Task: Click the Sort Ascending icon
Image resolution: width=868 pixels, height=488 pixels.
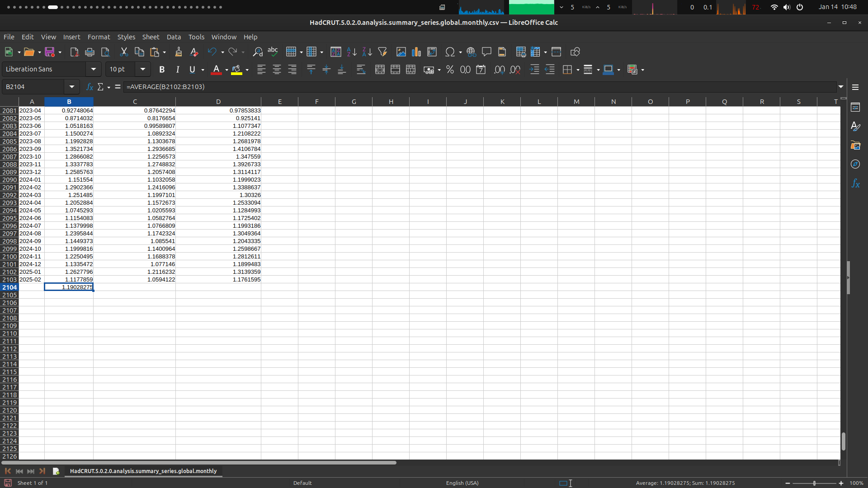Action: click(352, 52)
